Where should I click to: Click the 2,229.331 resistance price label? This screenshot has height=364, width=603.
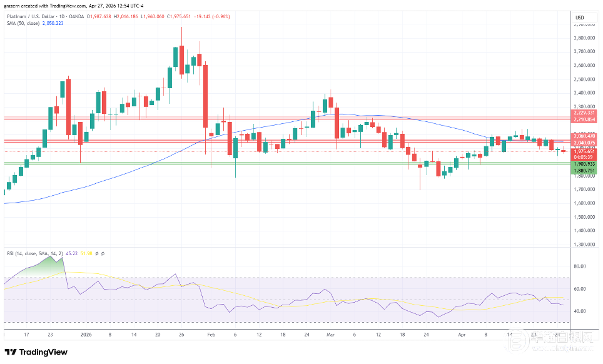point(584,113)
